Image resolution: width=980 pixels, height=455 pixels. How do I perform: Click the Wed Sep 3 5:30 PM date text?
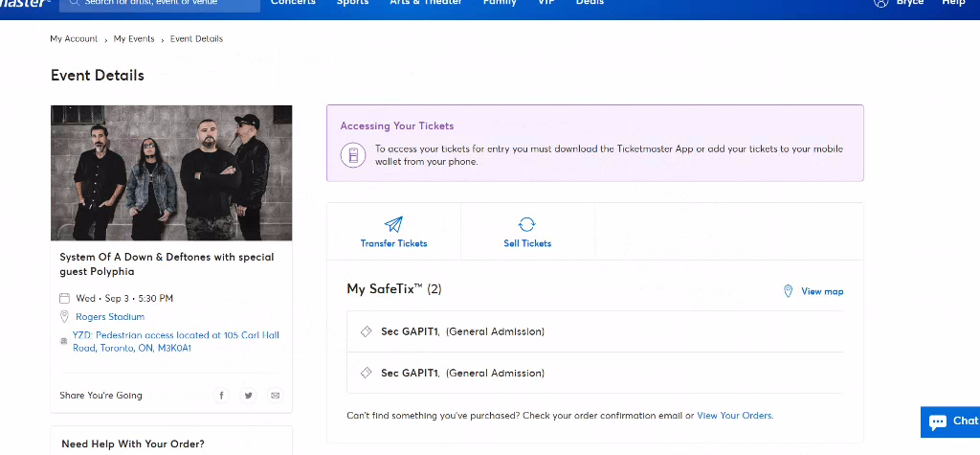pyautogui.click(x=124, y=299)
